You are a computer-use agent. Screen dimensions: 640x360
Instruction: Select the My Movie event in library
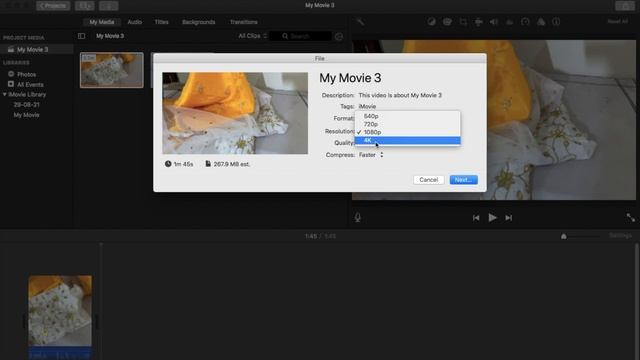click(27, 115)
